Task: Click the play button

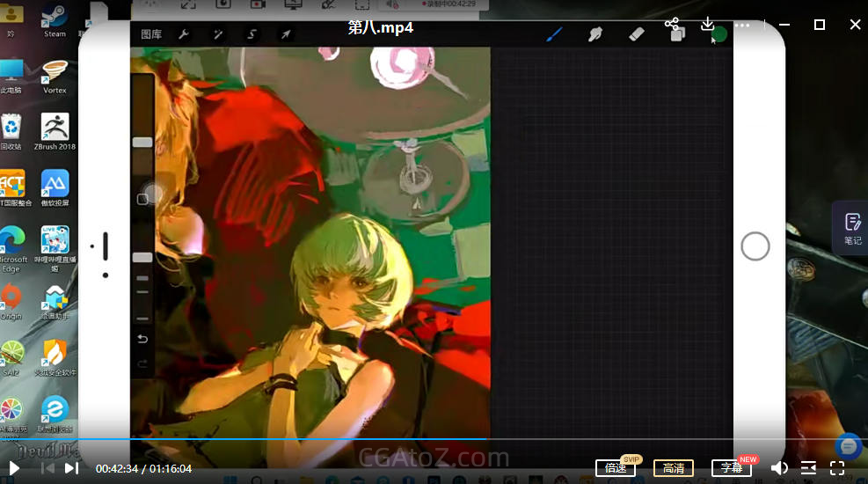Action: [x=14, y=468]
